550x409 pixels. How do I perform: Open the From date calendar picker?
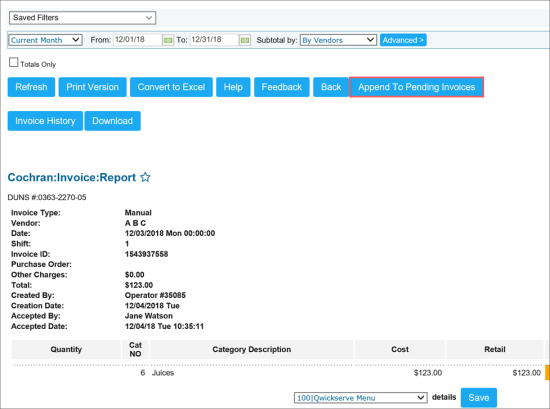coord(168,40)
